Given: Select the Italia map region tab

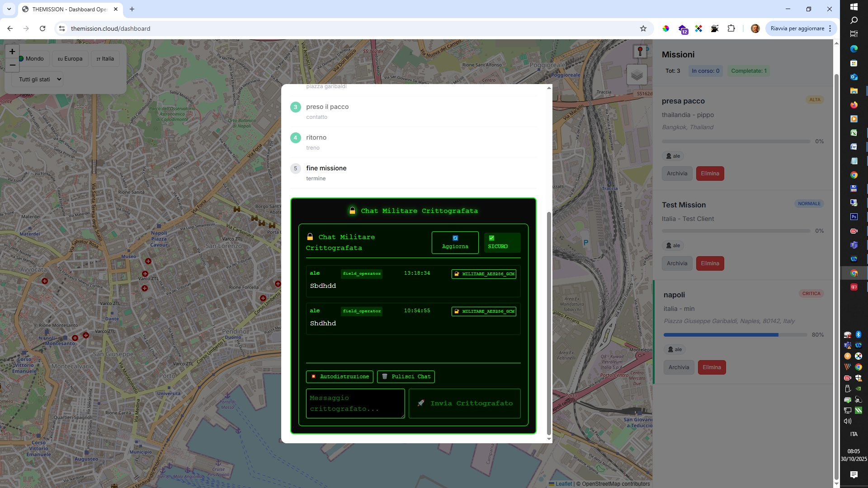Looking at the screenshot, I should [x=105, y=59].
